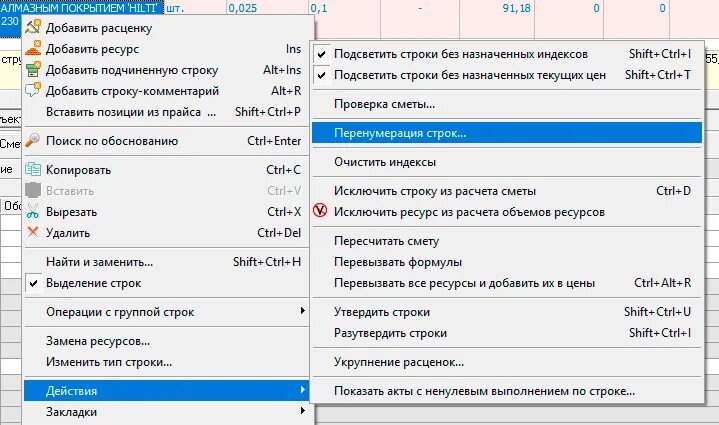
Task: Expand the 'Закладки' submenu
Action: point(167,411)
